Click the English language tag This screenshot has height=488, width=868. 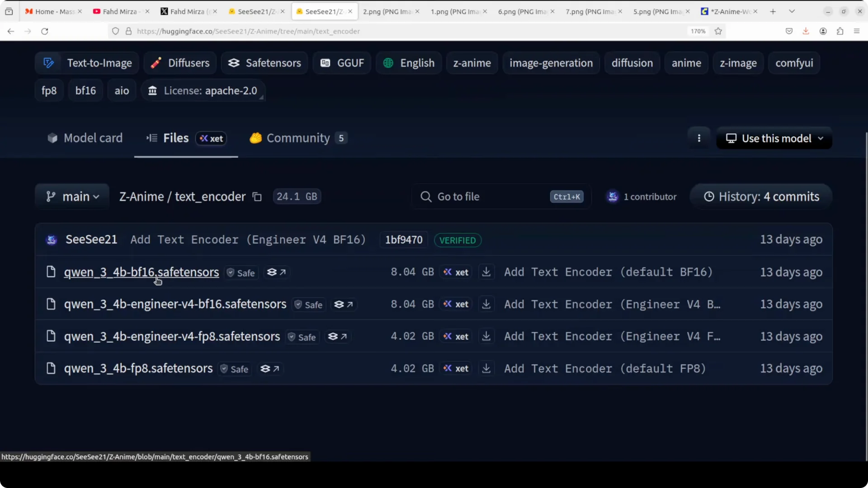point(409,63)
